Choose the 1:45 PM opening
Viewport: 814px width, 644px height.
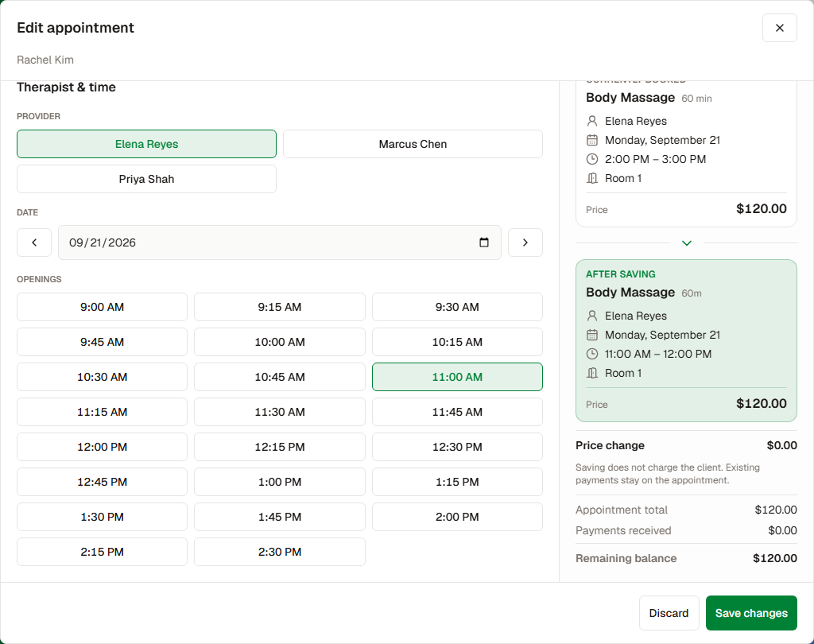click(280, 517)
